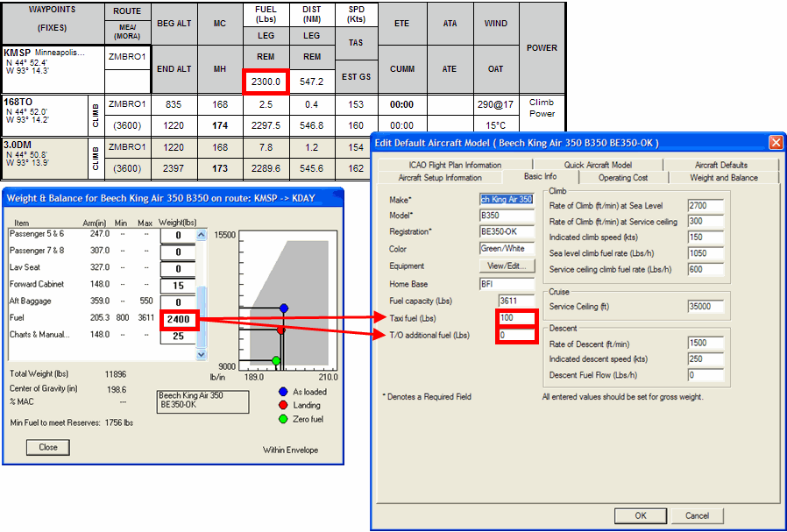
Task: Go to the Operating Cost tab
Action: click(x=622, y=177)
